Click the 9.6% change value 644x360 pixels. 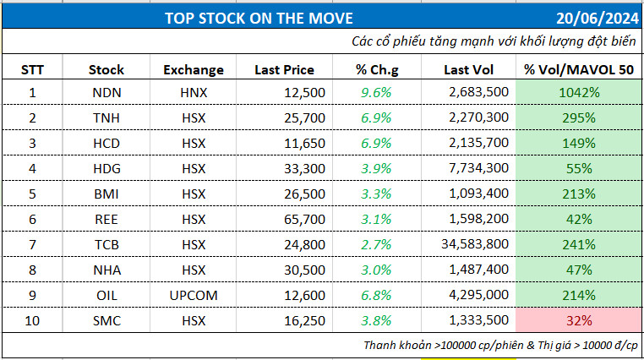coord(375,93)
